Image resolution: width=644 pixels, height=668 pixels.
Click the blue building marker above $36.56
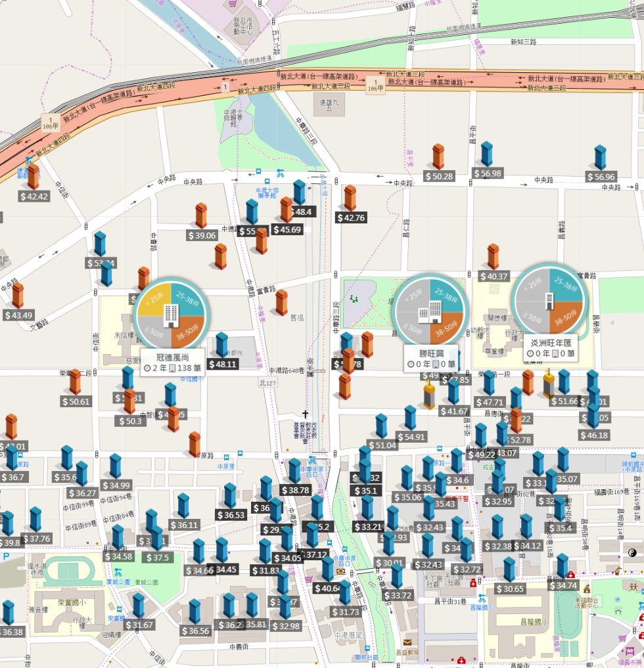coord(195,612)
